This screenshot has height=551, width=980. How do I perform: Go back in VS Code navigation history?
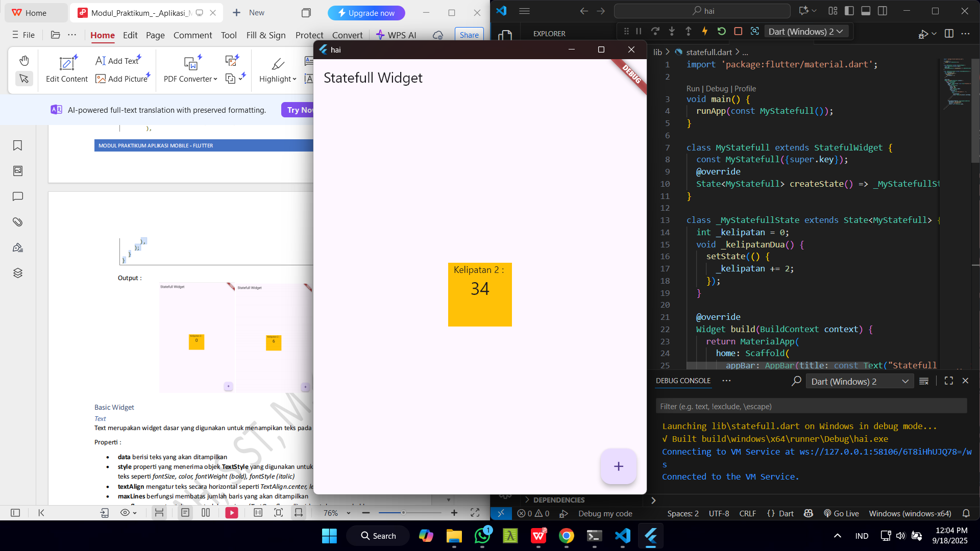pyautogui.click(x=584, y=11)
